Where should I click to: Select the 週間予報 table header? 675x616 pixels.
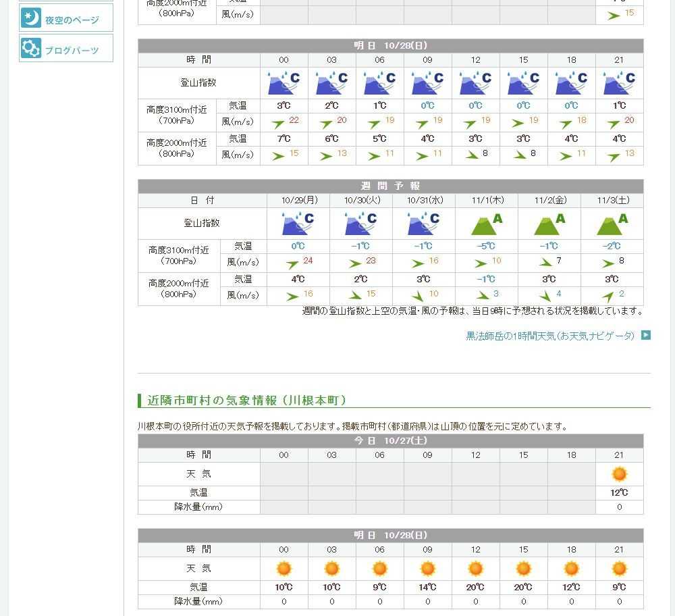[390, 186]
